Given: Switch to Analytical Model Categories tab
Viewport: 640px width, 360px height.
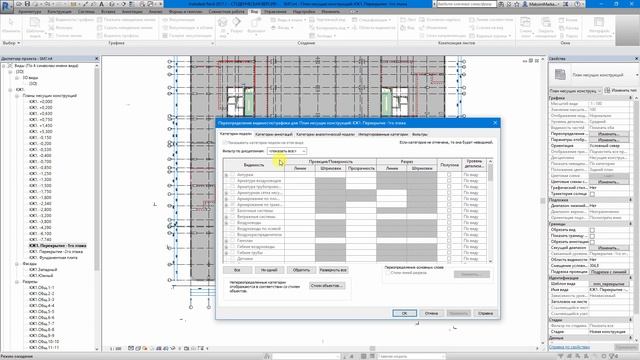Looking at the screenshot, I should coord(325,134).
